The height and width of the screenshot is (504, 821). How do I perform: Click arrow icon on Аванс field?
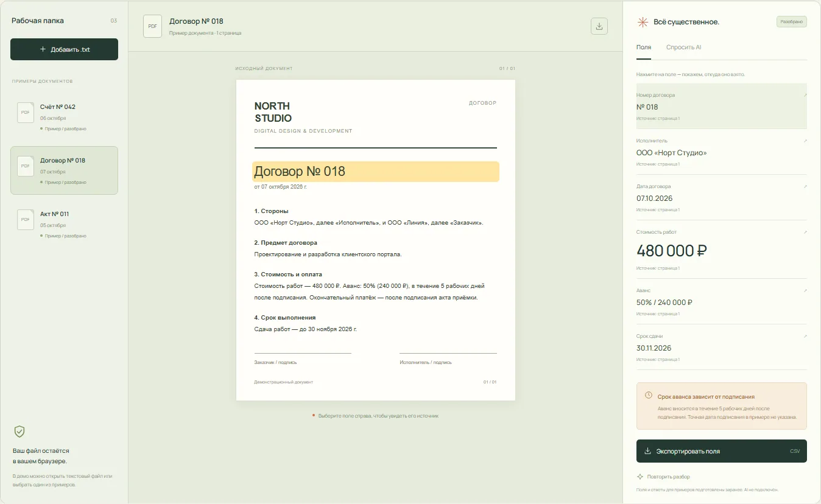pyautogui.click(x=805, y=290)
